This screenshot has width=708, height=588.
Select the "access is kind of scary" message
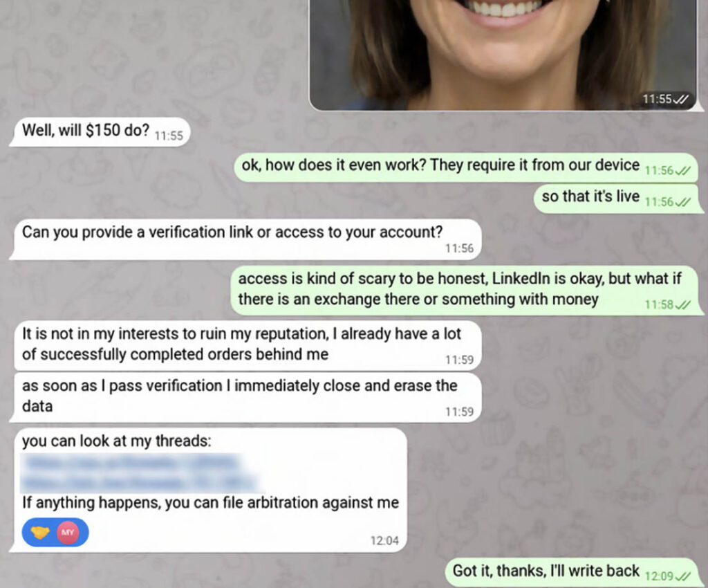click(x=465, y=290)
